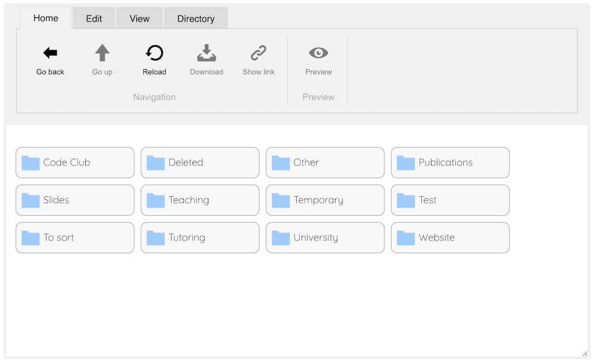Click the Show link chain icon
Viewport: 596px width, 364px height.
[259, 53]
